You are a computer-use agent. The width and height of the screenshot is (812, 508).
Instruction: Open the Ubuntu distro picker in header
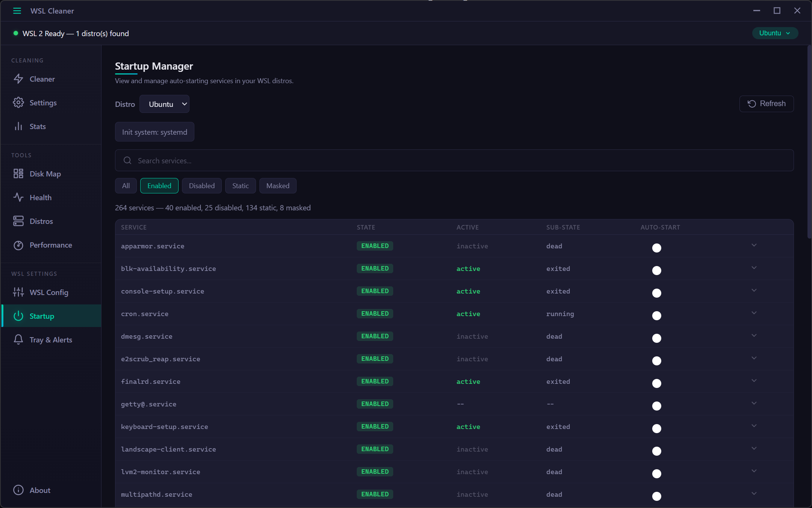click(775, 33)
